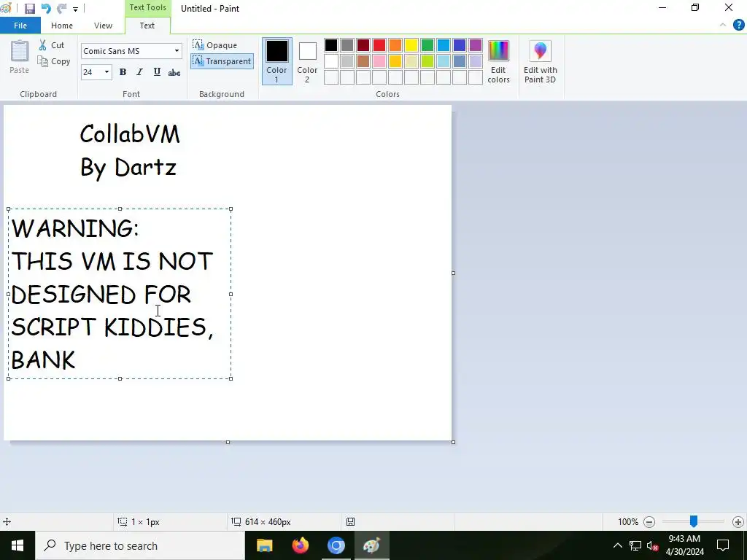Image resolution: width=747 pixels, height=560 pixels.
Task: Select Color 1 foreground box
Action: click(276, 61)
